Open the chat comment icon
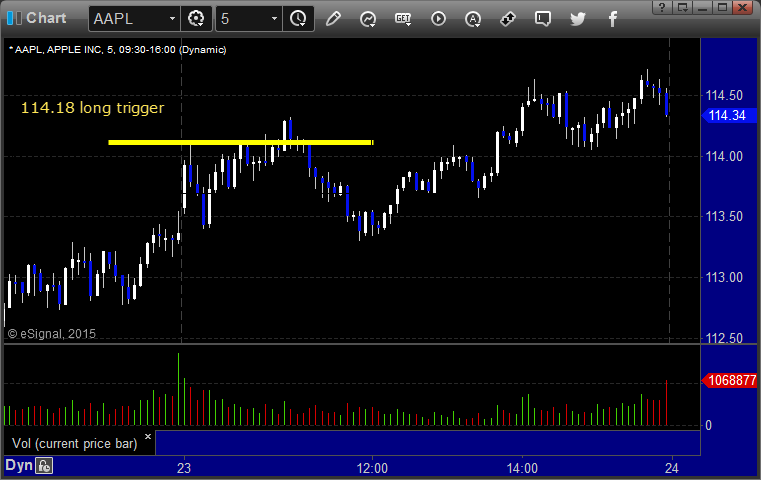 tap(543, 19)
